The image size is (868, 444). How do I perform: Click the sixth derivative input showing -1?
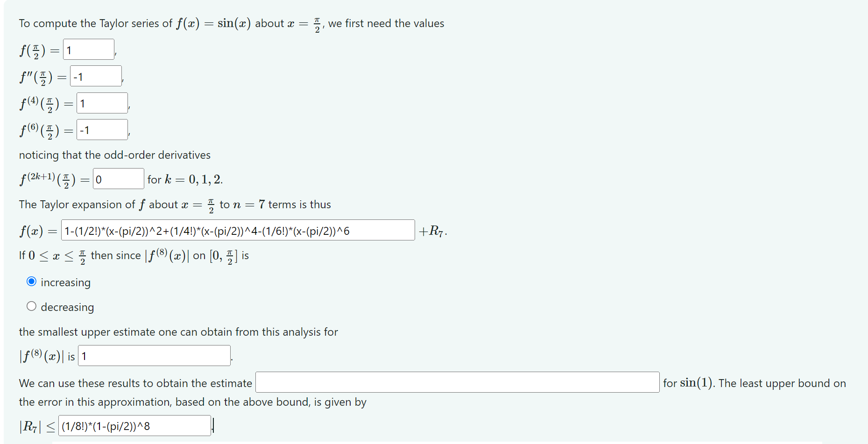[x=101, y=129]
